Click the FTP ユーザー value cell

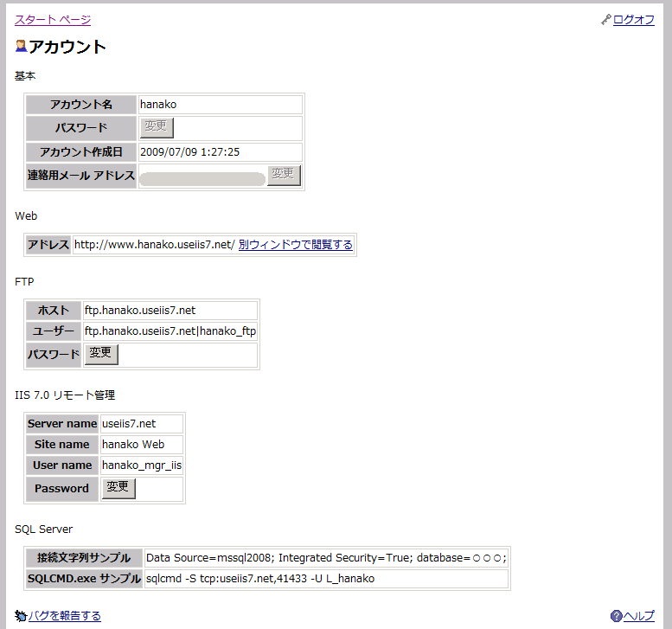170,331
